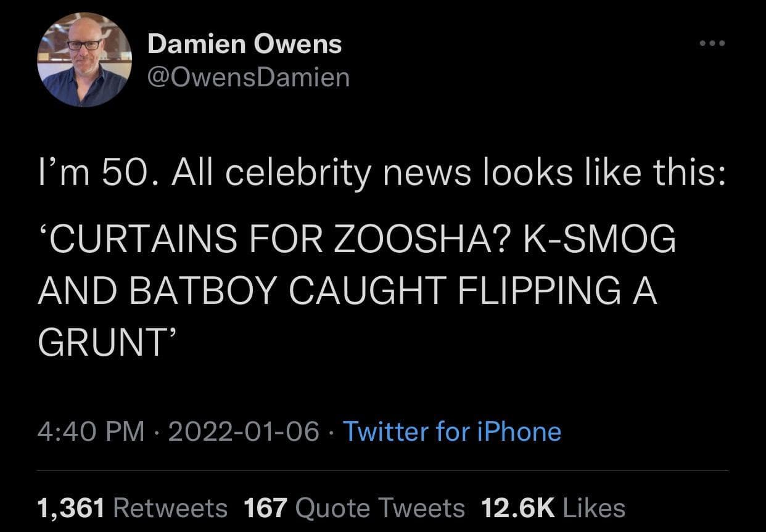Click the display name Damien Owens
The image size is (766, 532).
244,43
